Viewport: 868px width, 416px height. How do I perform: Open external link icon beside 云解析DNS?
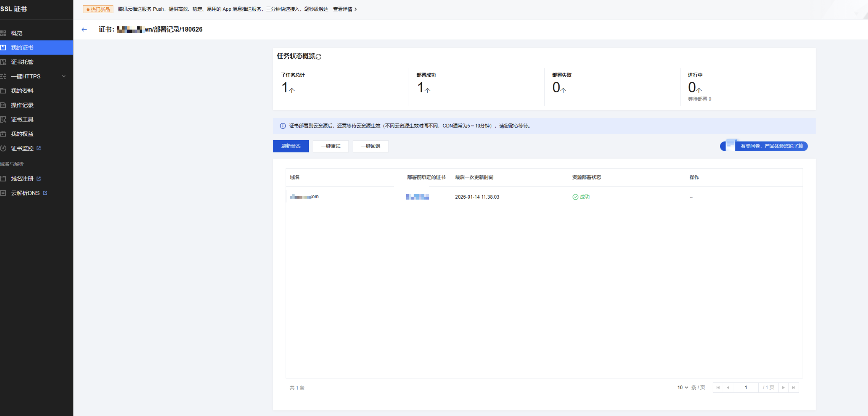(45, 193)
